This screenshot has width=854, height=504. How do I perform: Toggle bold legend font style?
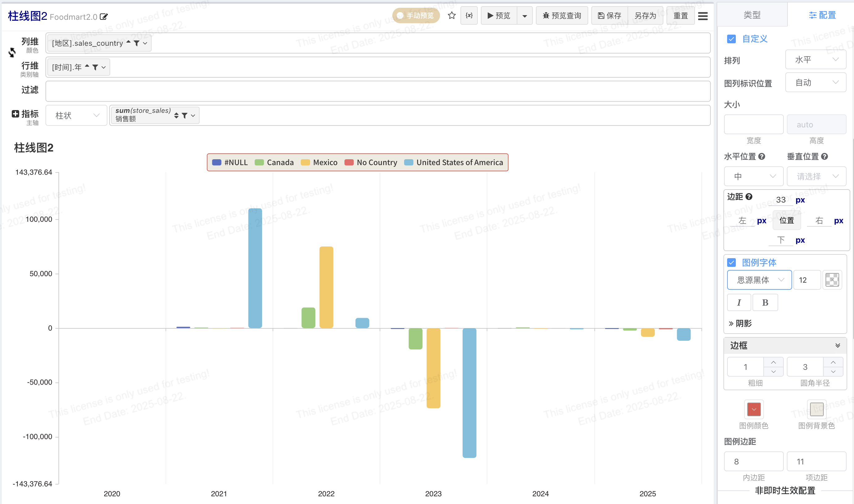tap(765, 303)
